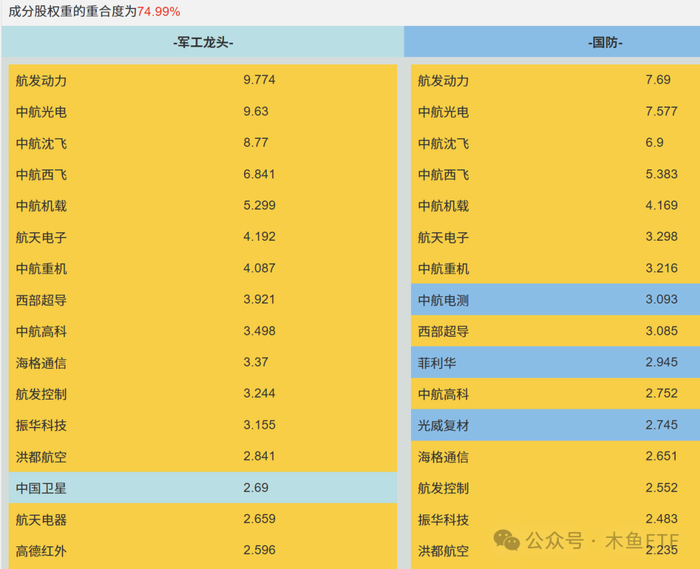
Task: Click the weight value 4.192
Action: (259, 237)
